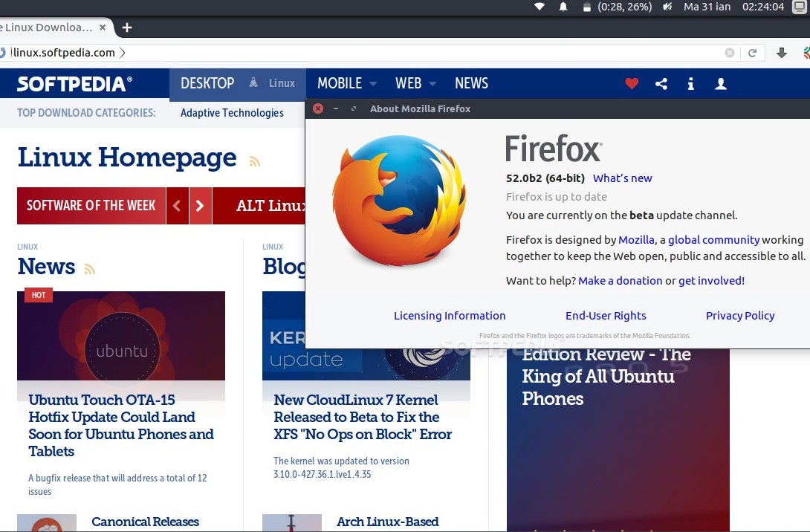The height and width of the screenshot is (532, 810).
Task: Open Licensing Information in About Firefox
Action: (450, 316)
